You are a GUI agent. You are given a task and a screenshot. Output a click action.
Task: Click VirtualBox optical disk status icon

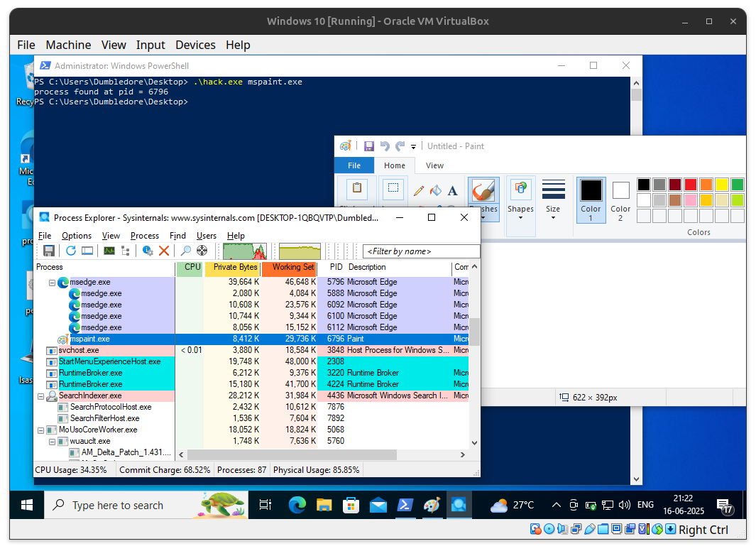click(x=549, y=529)
